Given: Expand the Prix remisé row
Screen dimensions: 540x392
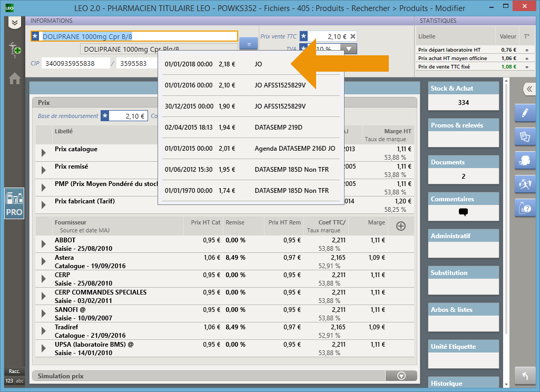Looking at the screenshot, I should 43,170.
